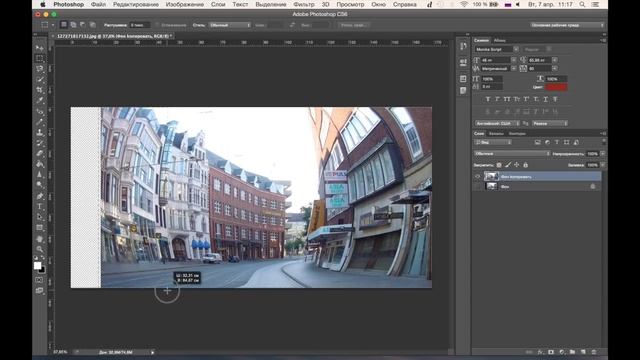This screenshot has height=360, width=640.
Task: Click the red text color swatch
Action: (556, 87)
